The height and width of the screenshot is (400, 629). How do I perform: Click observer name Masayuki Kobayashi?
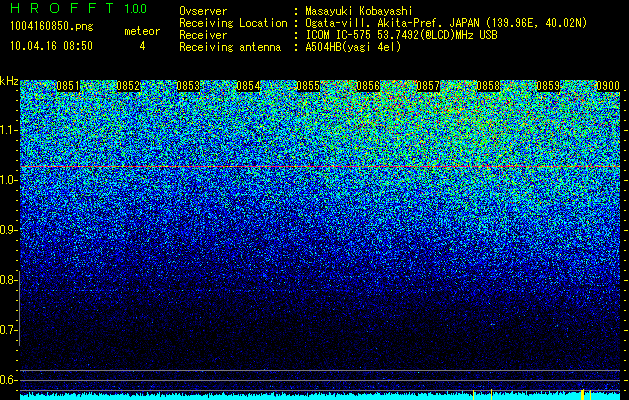(x=359, y=11)
